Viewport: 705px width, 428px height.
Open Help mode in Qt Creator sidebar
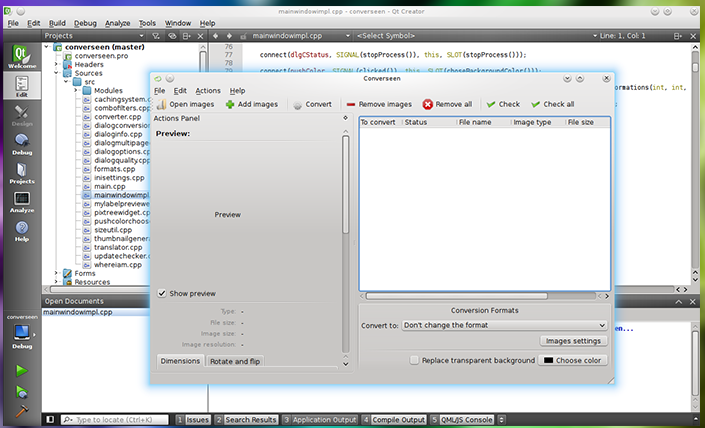[x=22, y=231]
